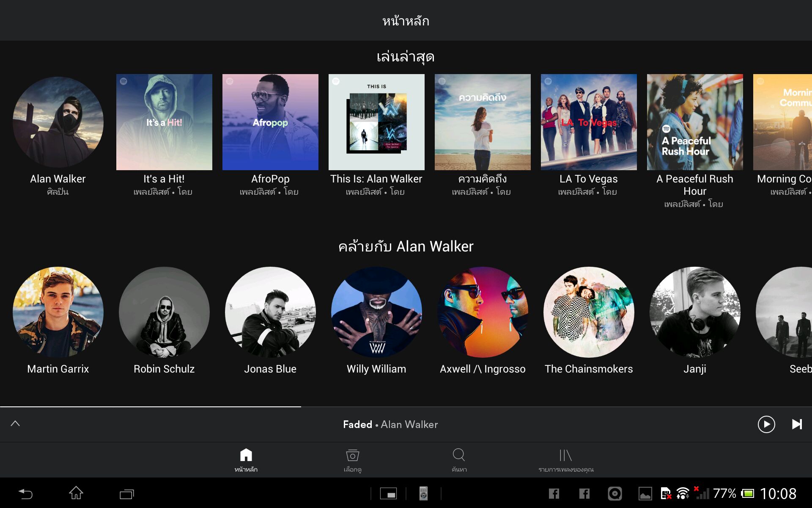Image resolution: width=812 pixels, height=508 pixels.
Task: Open This Is: Alan Walker playlist cover
Action: 376,122
